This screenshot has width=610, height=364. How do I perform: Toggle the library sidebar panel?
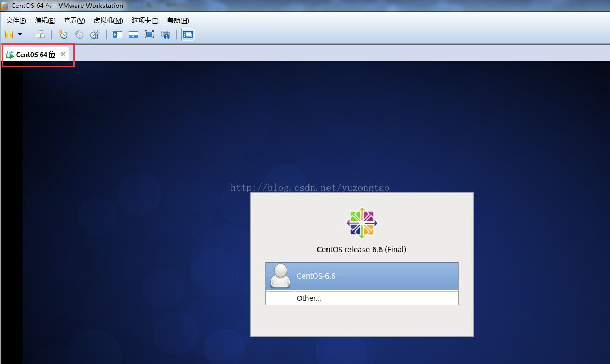(x=118, y=34)
